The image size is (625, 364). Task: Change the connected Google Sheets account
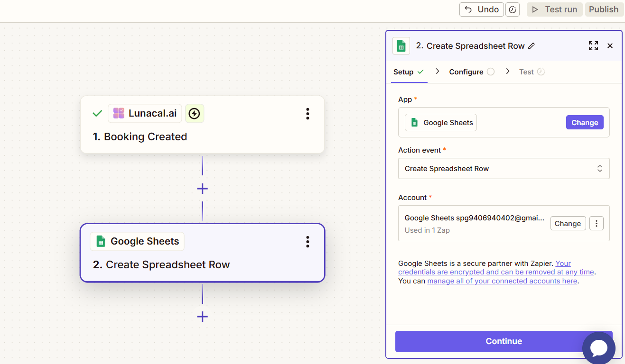[x=568, y=223]
